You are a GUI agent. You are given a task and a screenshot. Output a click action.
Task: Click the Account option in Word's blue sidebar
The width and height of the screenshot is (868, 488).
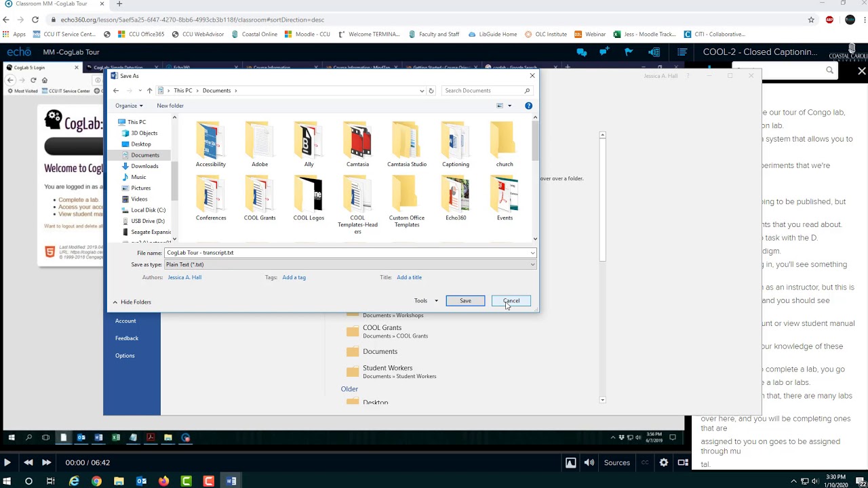[125, 321]
